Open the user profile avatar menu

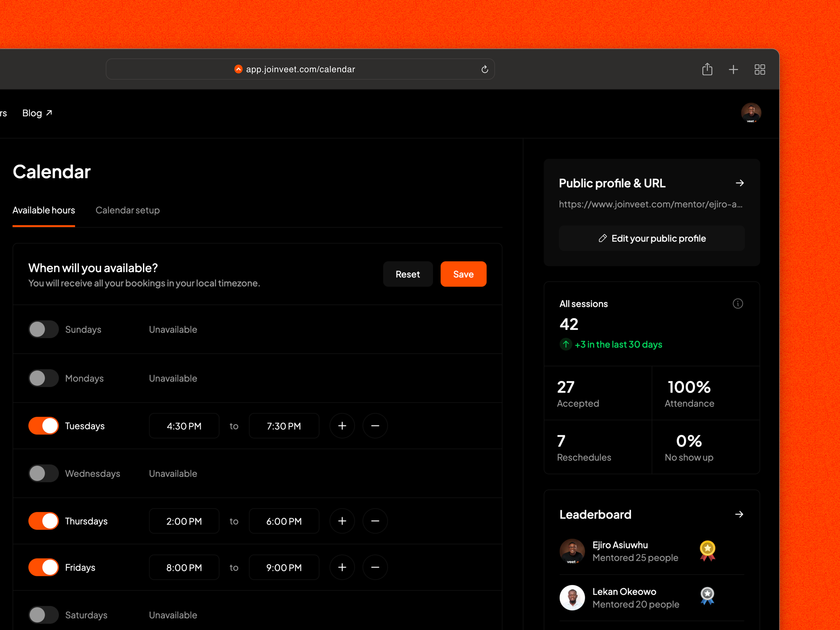pos(751,113)
